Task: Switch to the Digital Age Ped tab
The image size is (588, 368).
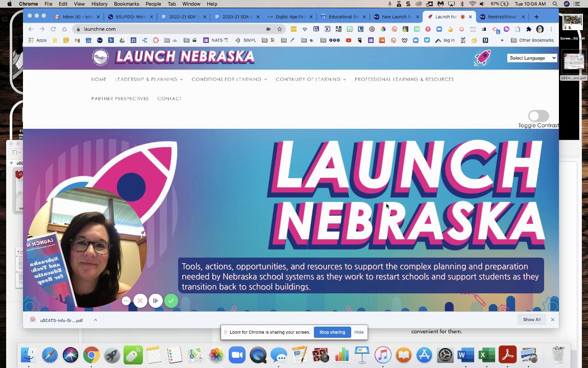Action: click(290, 16)
